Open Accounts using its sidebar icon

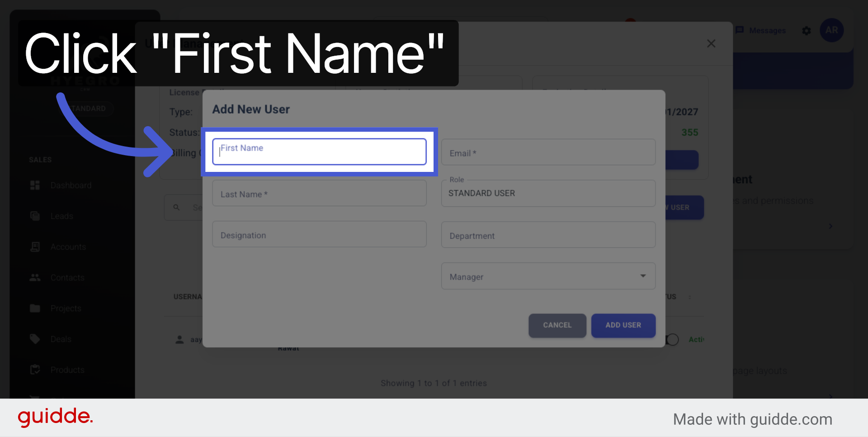(35, 247)
